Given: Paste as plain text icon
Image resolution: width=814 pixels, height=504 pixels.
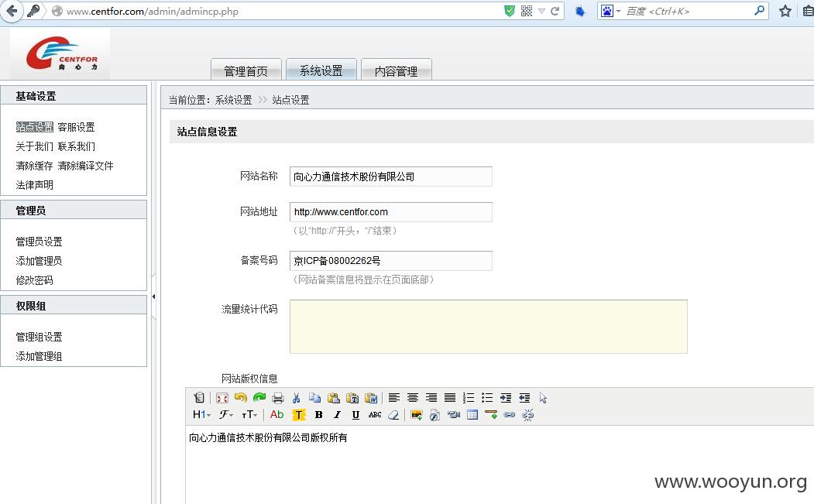Looking at the screenshot, I should pos(352,398).
